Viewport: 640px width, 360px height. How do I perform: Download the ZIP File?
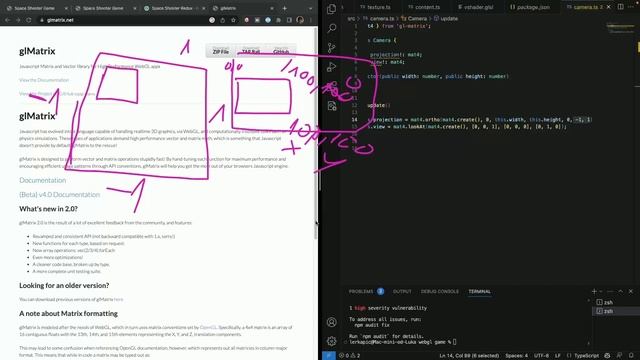tap(221, 51)
